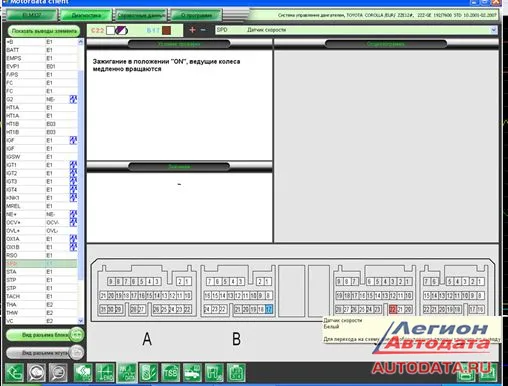The image size is (508, 386).
Task: Click the green back arrow icon
Action: [x=14, y=372]
